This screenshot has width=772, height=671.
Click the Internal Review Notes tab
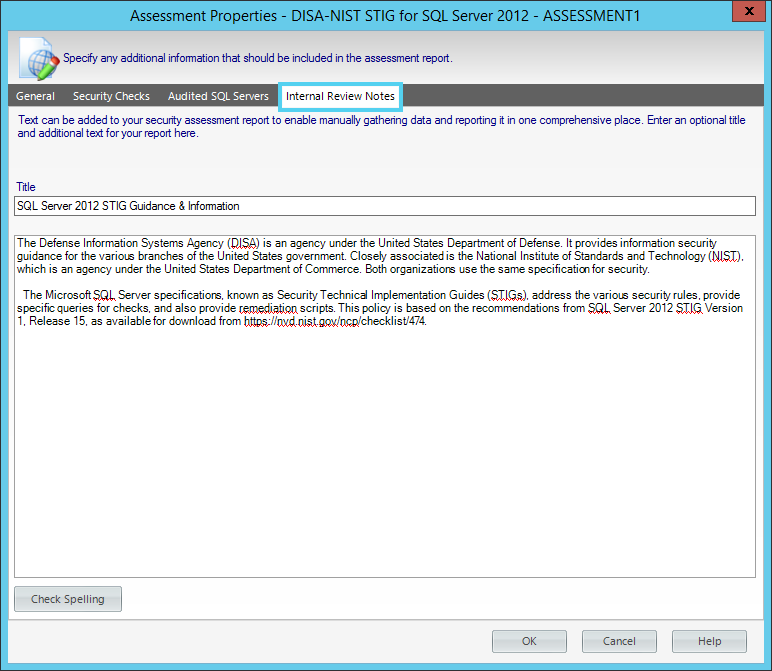340,96
